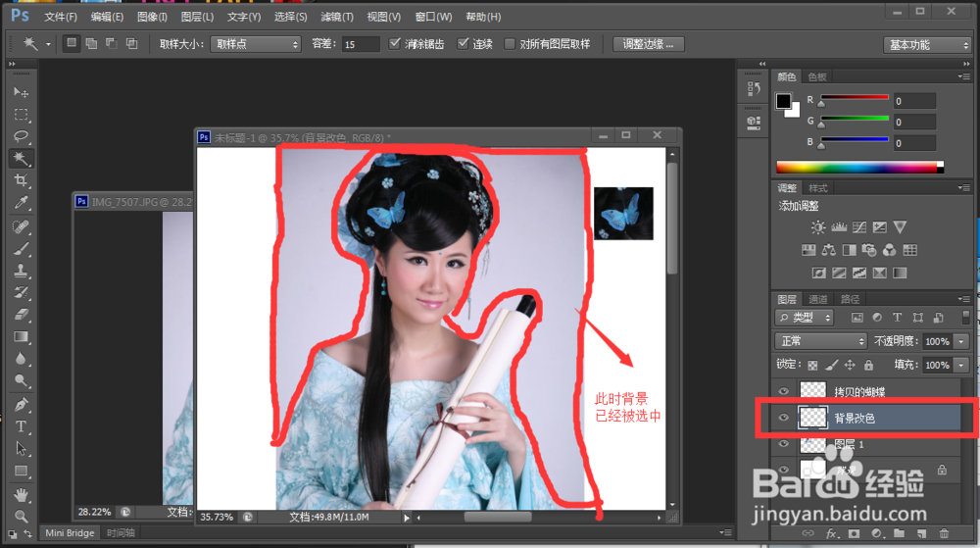Select the Clone Stamp tool

[x=21, y=271]
